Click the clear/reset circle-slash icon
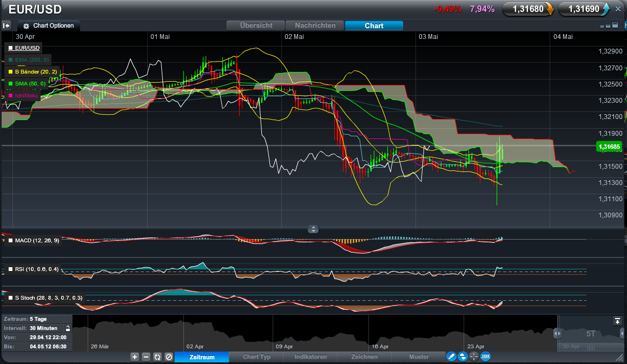 pyautogui.click(x=169, y=357)
